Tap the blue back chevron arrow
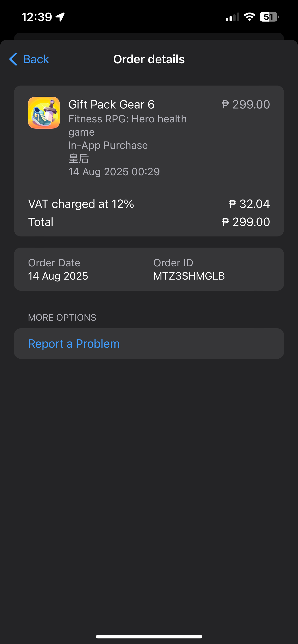 click(x=13, y=59)
